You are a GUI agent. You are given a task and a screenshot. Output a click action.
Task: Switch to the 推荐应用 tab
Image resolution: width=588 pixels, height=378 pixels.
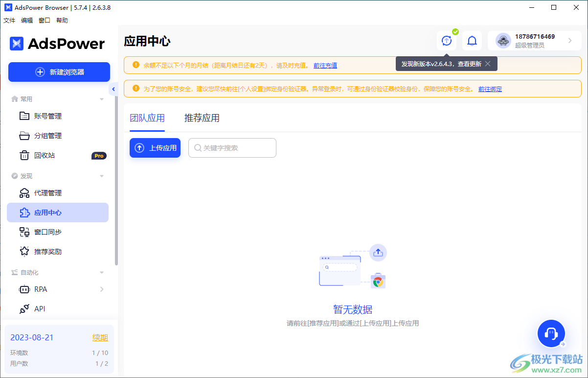202,118
